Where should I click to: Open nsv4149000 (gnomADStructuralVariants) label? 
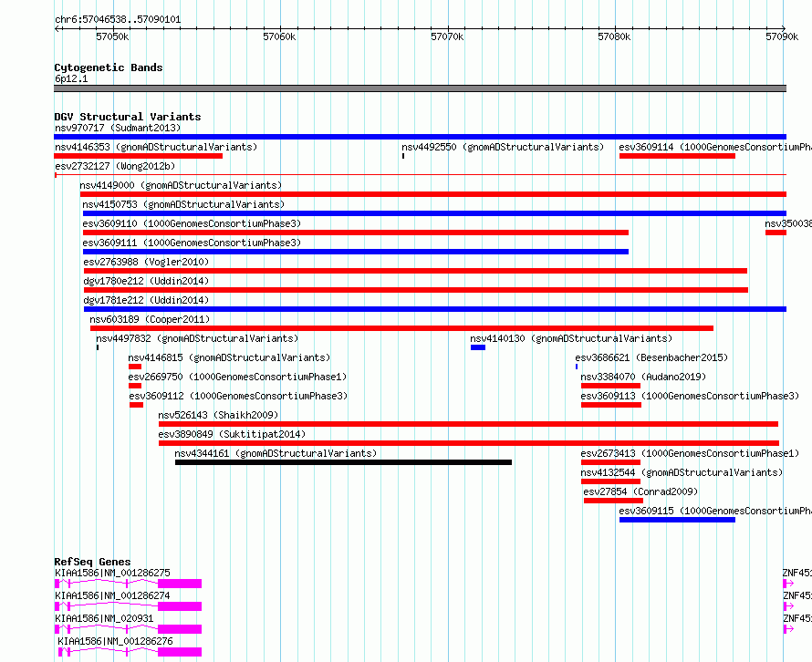(x=181, y=185)
